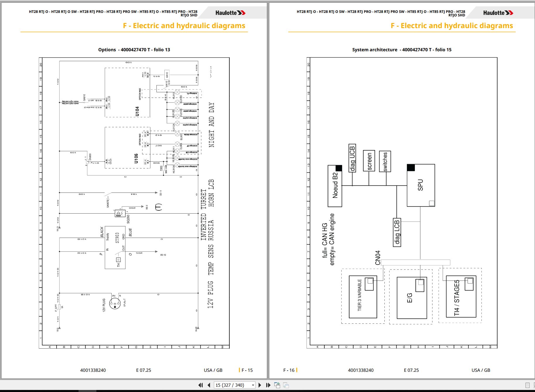This screenshot has height=392, width=535.
Task: Click the 'diag UCB' box
Action: pyautogui.click(x=352, y=158)
